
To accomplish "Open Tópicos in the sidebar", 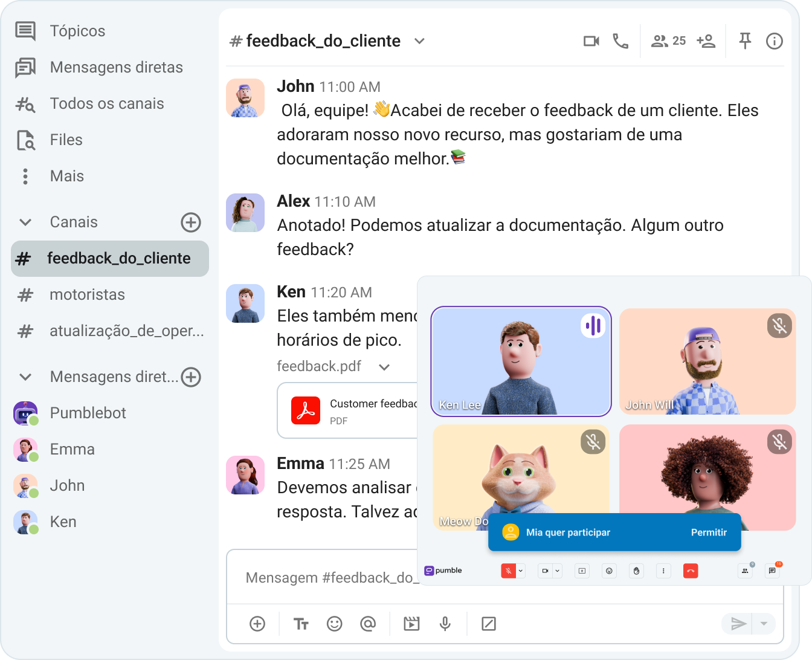I will coord(60,31).
